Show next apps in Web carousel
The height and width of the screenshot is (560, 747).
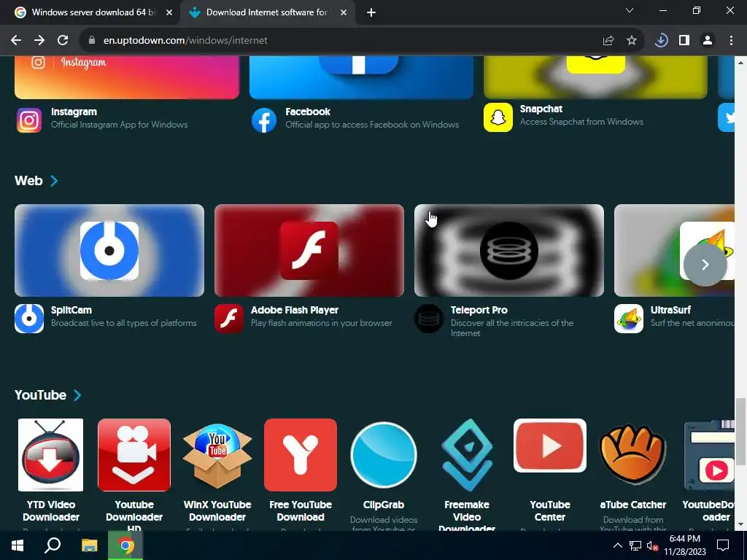[x=705, y=264]
